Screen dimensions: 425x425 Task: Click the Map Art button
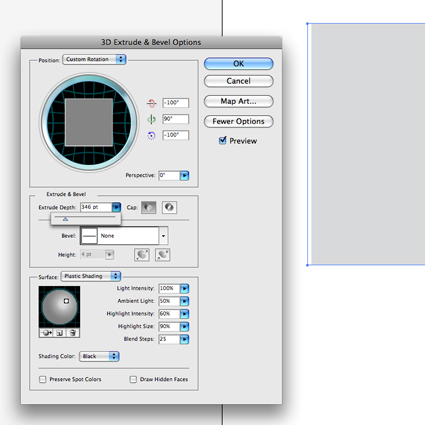239,101
